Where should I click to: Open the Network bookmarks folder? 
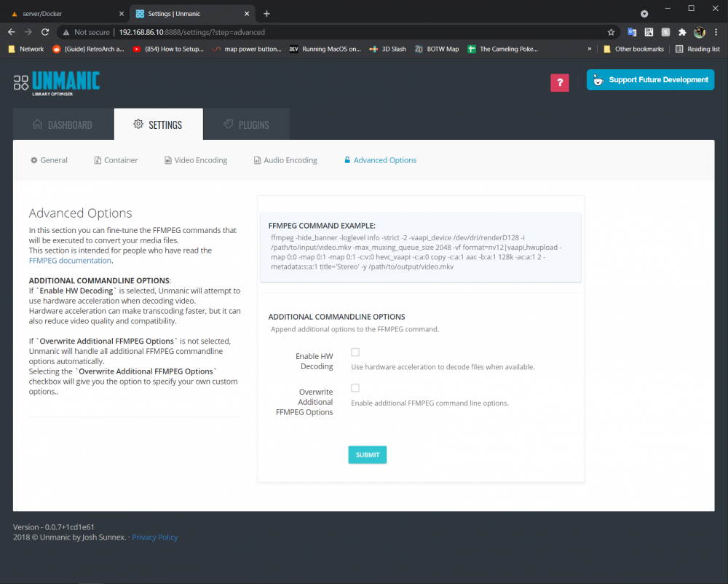pos(26,49)
